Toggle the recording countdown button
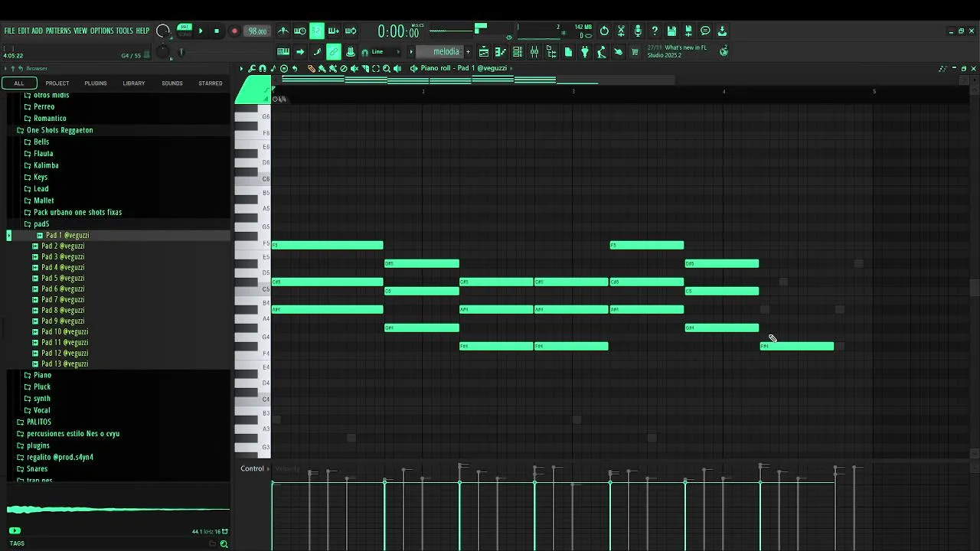Image resolution: width=980 pixels, height=551 pixels. point(317,31)
